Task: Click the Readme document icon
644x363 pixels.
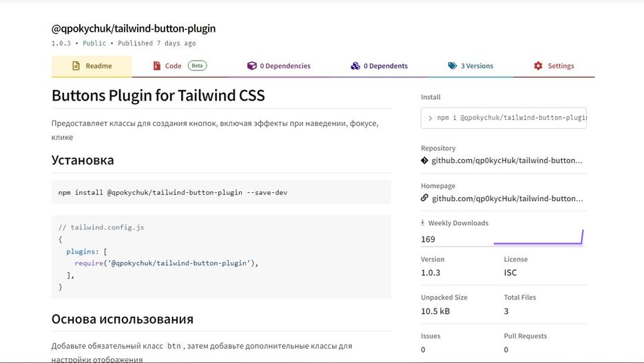Action: tap(76, 65)
